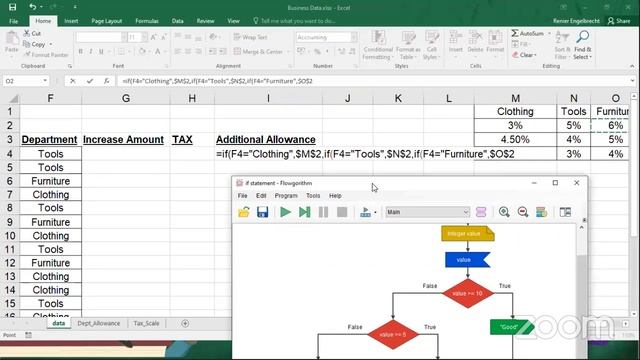Step through the flowchart with Step button
640x360 pixels.
click(304, 212)
